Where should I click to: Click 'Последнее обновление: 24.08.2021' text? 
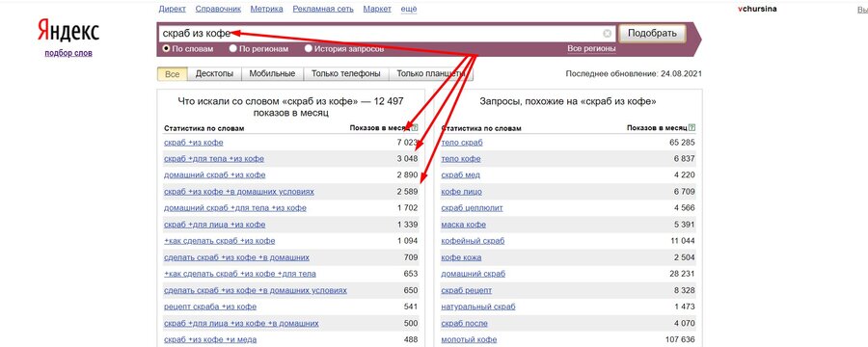tap(634, 73)
